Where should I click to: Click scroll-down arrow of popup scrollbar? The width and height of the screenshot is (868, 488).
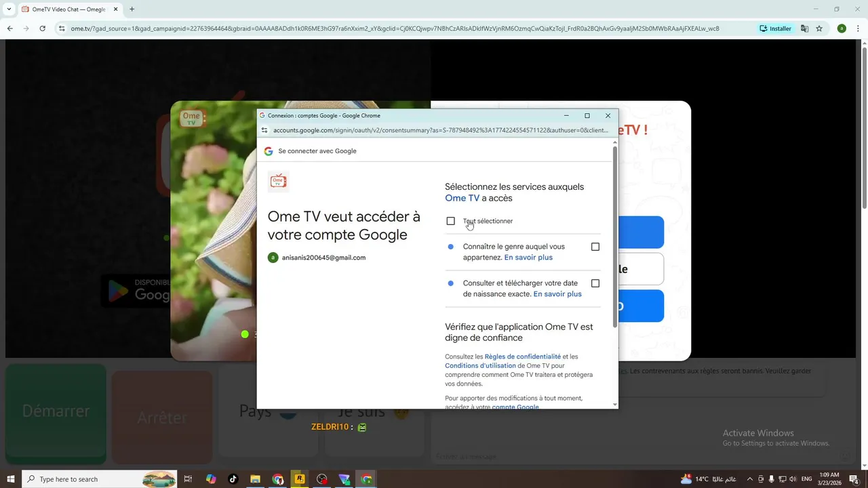point(615,405)
